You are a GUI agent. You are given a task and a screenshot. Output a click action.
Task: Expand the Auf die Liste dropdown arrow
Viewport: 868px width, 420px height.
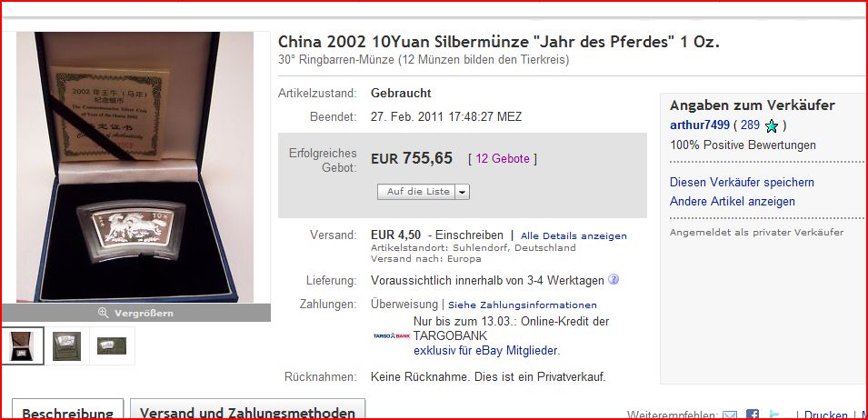coord(463,192)
